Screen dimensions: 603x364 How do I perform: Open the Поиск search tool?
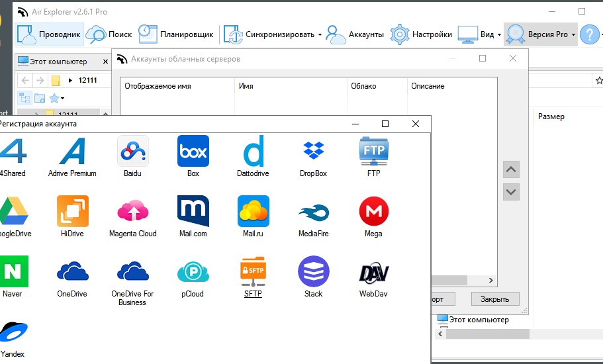pyautogui.click(x=109, y=34)
